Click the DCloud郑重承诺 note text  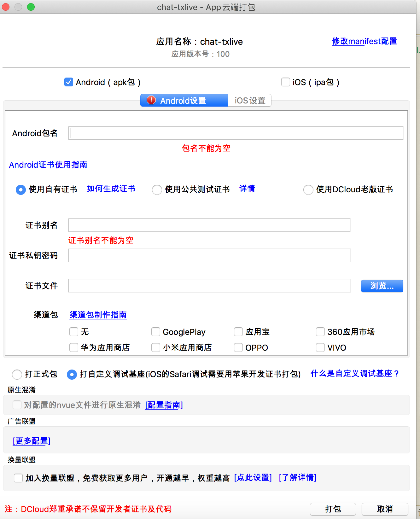[x=88, y=509]
